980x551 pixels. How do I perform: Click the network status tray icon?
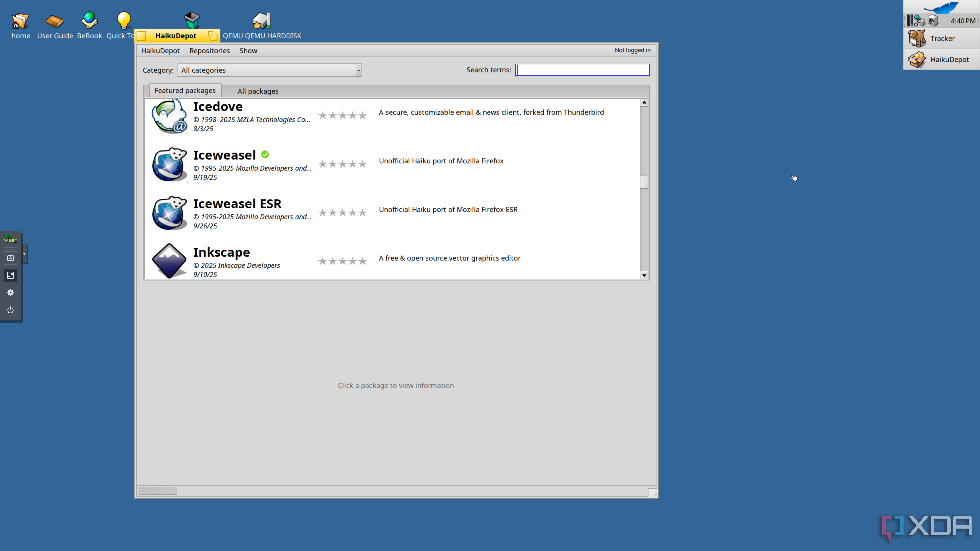920,20
